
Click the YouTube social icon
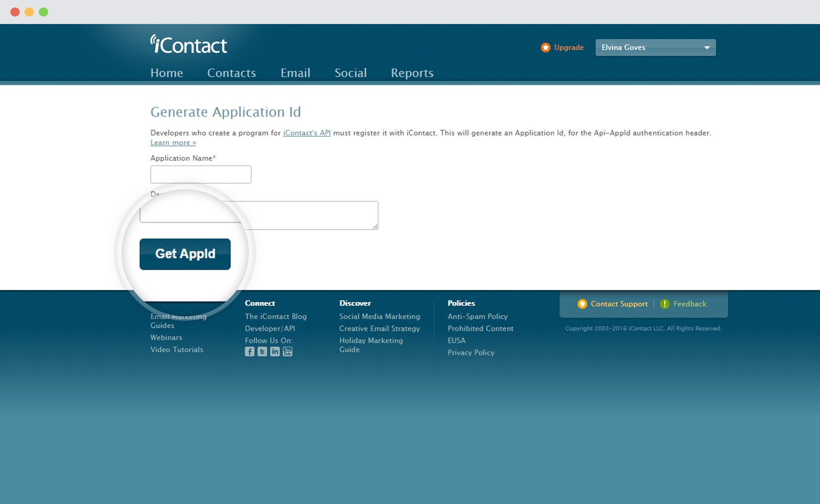point(287,351)
